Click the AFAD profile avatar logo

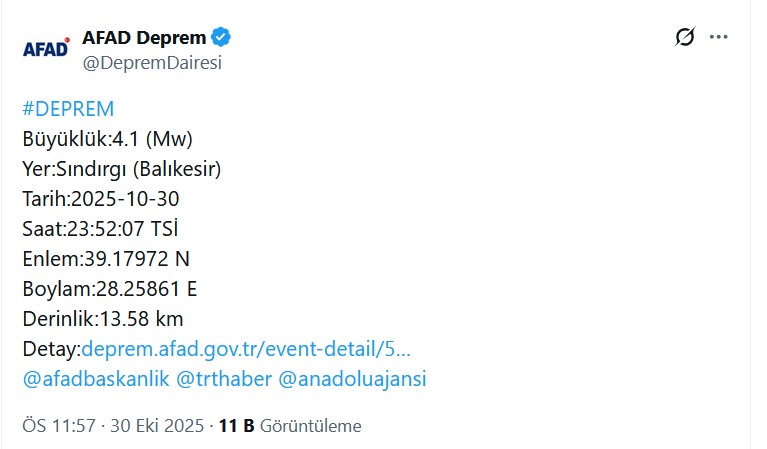46,49
